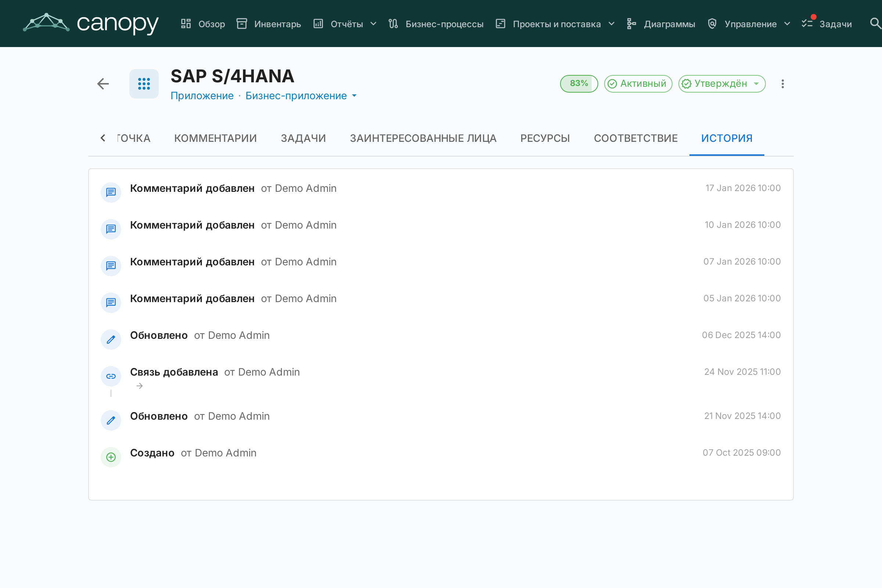Viewport: 882px width, 588px height.
Task: Open Инвентарь in the top navigation
Action: (269, 24)
